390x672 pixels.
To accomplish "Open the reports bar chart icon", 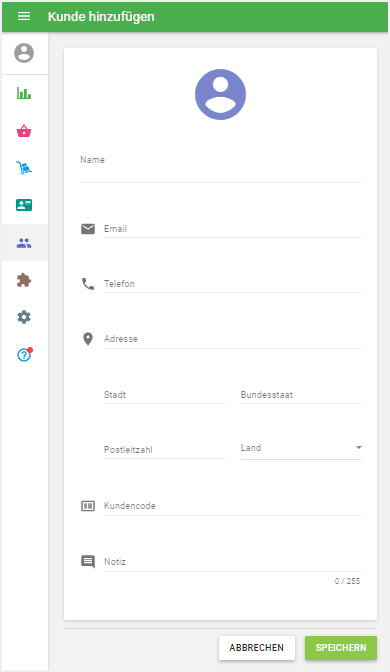I will [24, 93].
